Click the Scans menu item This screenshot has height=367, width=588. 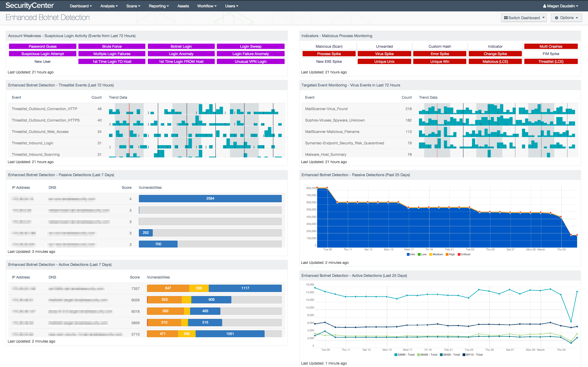pyautogui.click(x=133, y=6)
